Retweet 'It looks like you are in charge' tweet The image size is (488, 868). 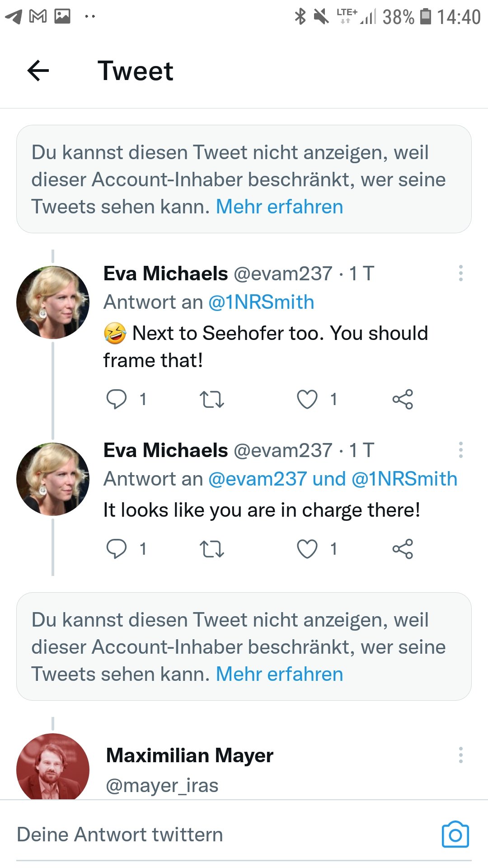point(211,549)
